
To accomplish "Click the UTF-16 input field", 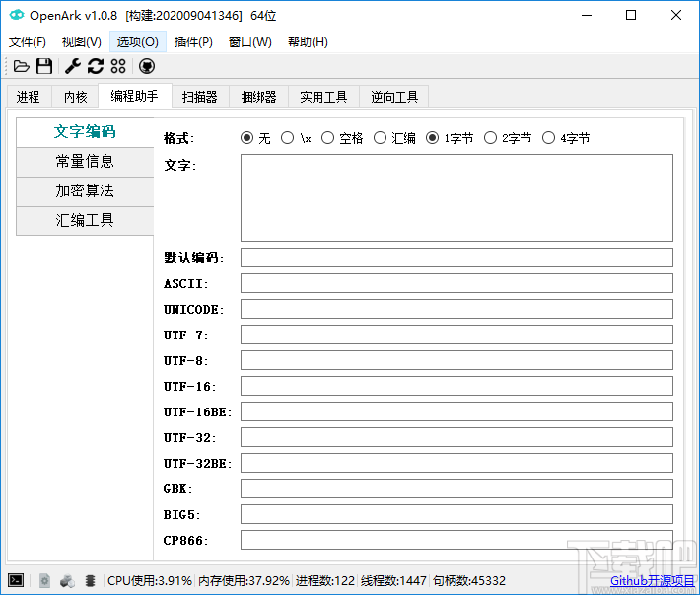I will [x=456, y=386].
